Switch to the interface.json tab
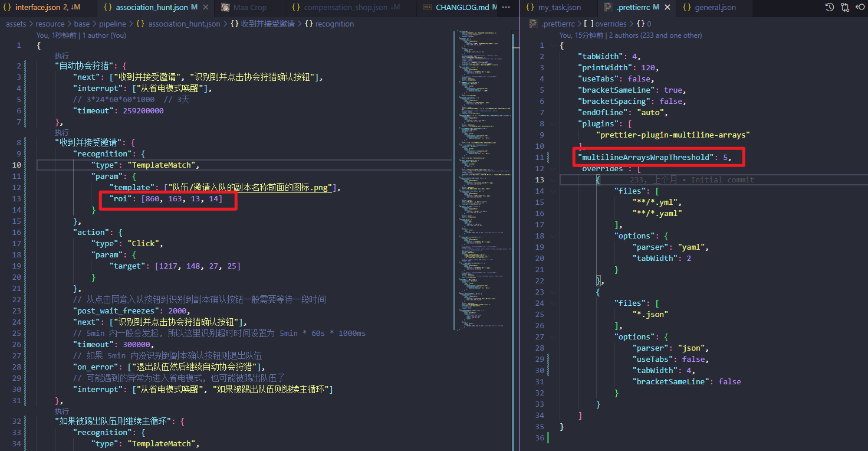The height and width of the screenshot is (451, 868). coord(40,8)
